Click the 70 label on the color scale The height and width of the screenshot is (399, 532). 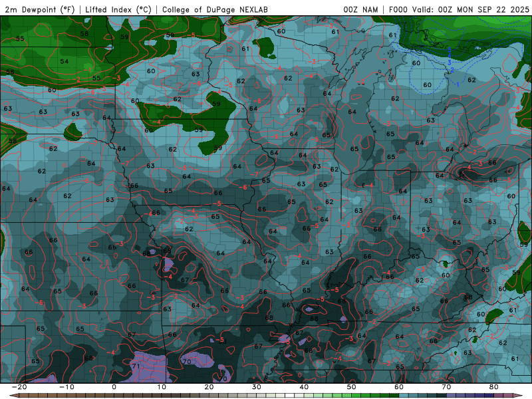click(x=446, y=387)
